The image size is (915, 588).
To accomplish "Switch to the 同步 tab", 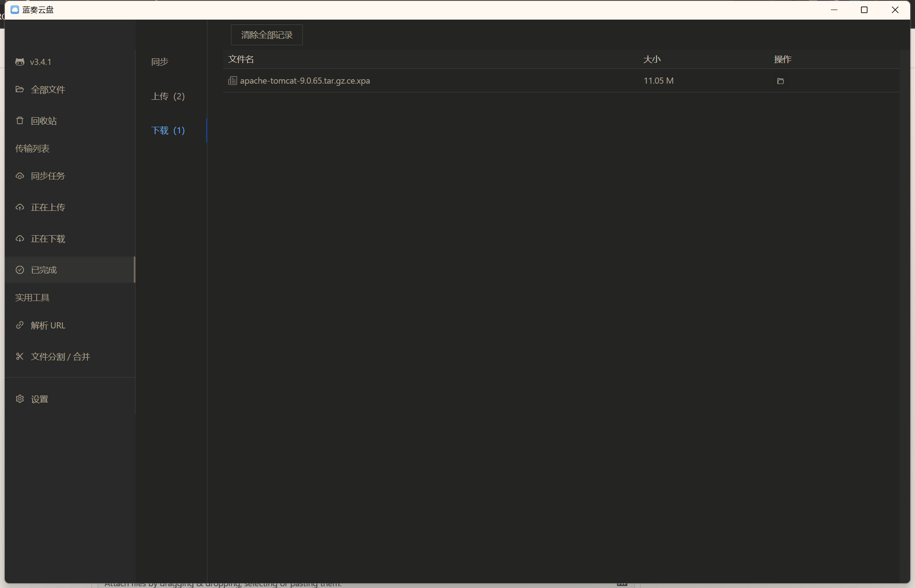I will point(159,61).
